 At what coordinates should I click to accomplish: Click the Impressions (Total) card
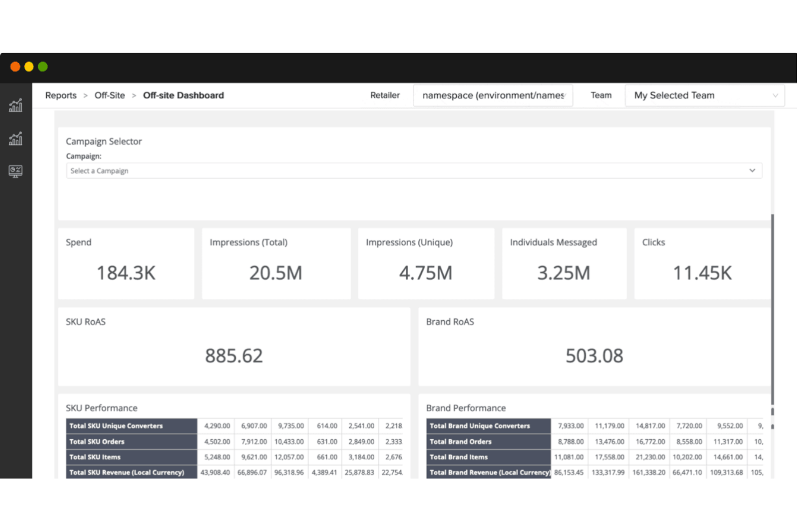coord(276,263)
